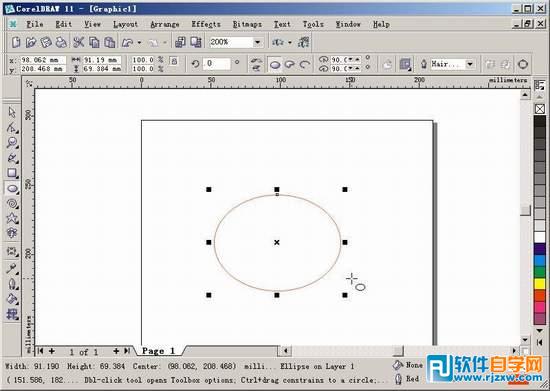
Task: Toggle the Arc shape mode button
Action: [x=304, y=65]
